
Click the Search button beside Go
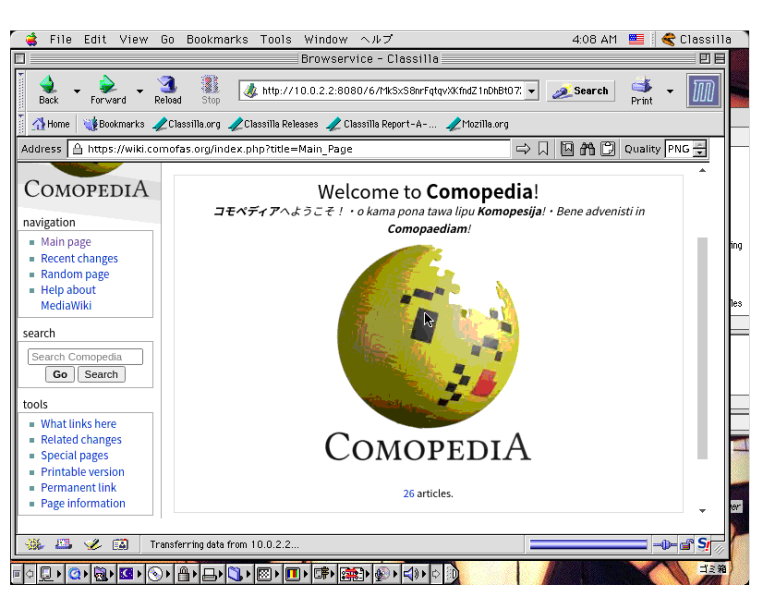coord(101,374)
